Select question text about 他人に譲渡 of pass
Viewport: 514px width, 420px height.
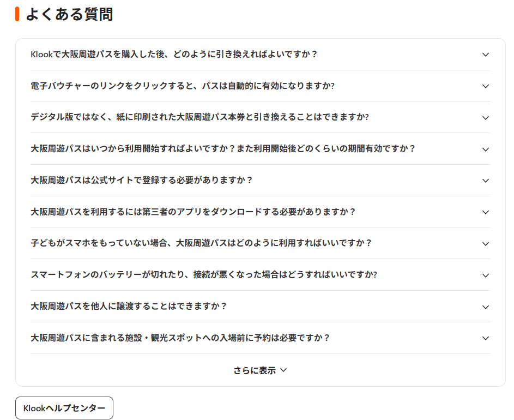pos(129,307)
